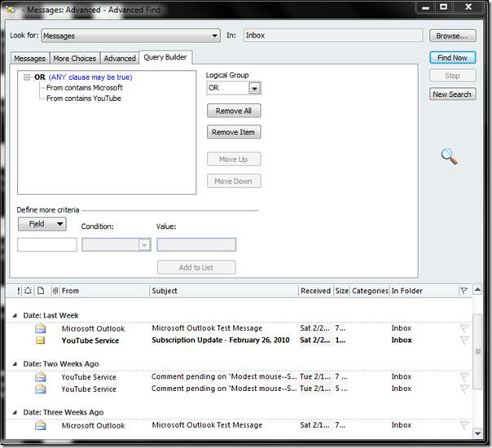Image resolution: width=492 pixels, height=448 pixels.
Task: Collapse the Date: Last Week group
Action: tap(15, 315)
